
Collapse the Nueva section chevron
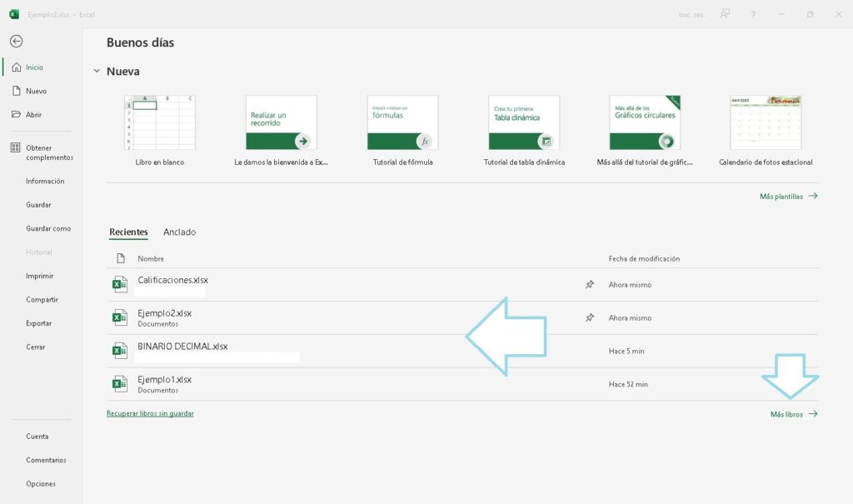97,72
